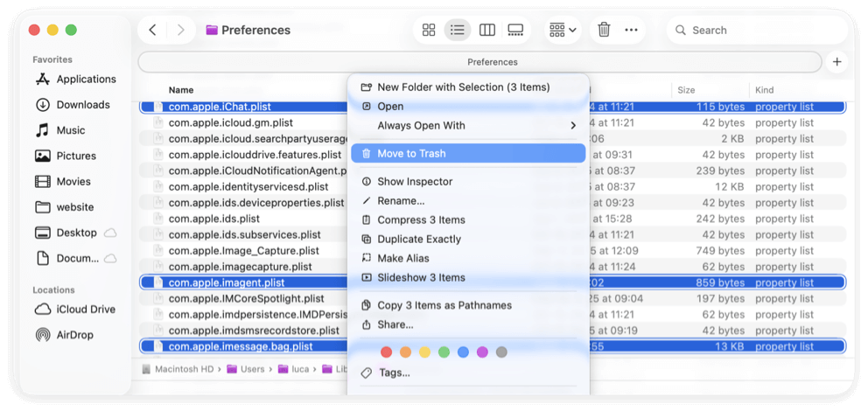Open AirDrop in sidebar
This screenshot has height=411, width=868.
[x=64, y=335]
